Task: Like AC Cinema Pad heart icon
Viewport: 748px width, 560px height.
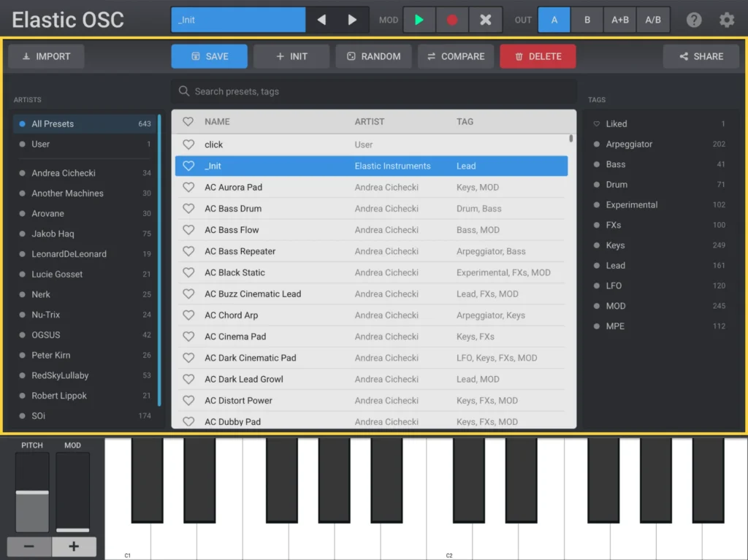Action: (188, 337)
